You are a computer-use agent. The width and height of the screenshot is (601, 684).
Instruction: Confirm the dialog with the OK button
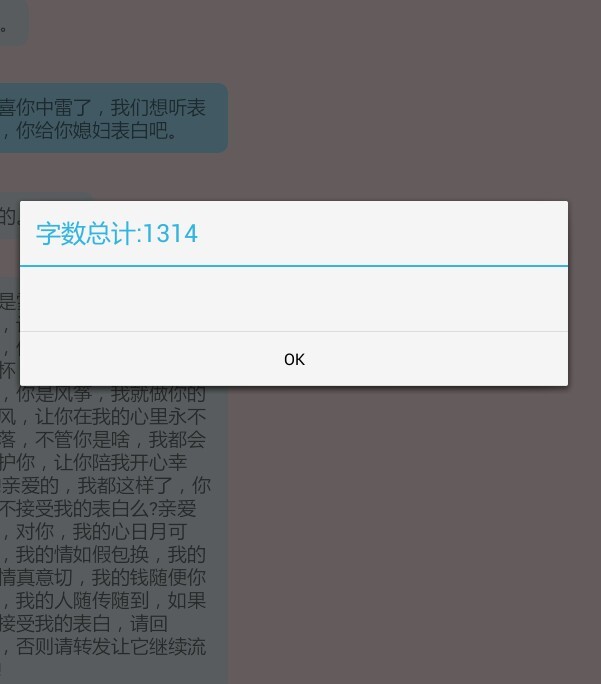point(294,359)
